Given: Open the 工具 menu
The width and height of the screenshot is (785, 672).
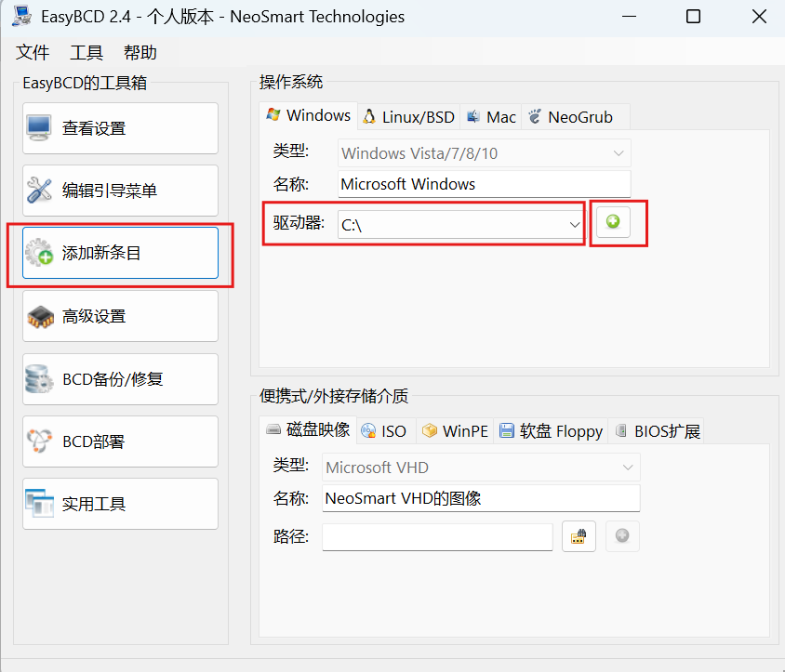Looking at the screenshot, I should coord(86,53).
